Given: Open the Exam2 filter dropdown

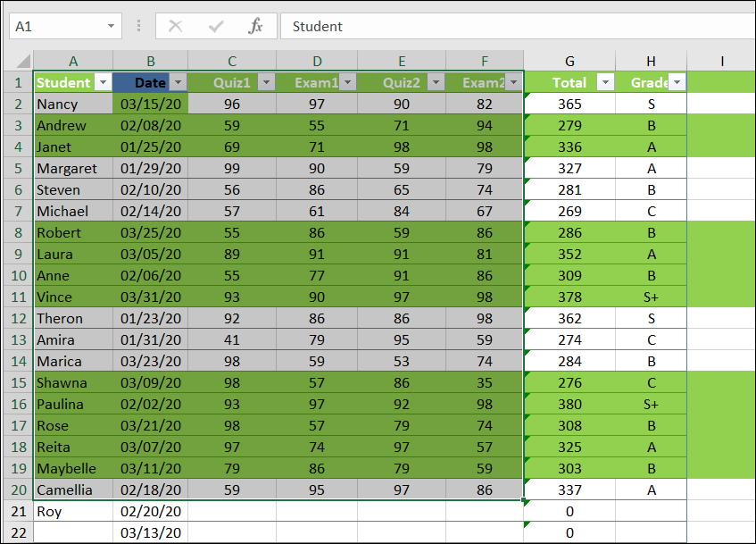Looking at the screenshot, I should [513, 81].
